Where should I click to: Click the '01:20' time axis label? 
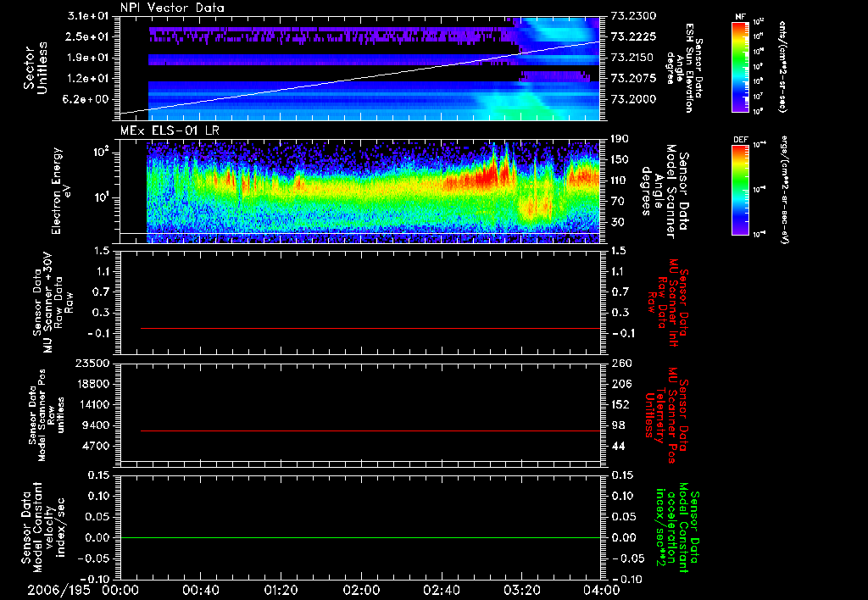click(x=281, y=590)
